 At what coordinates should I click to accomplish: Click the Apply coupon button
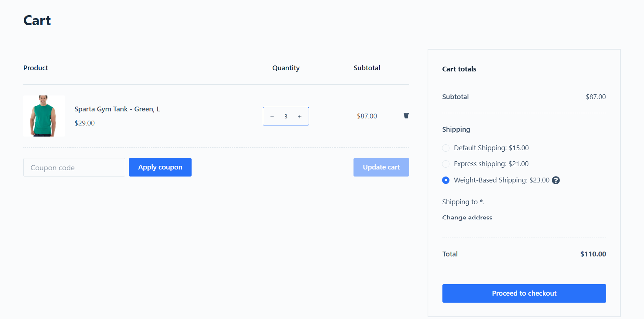pos(160,167)
